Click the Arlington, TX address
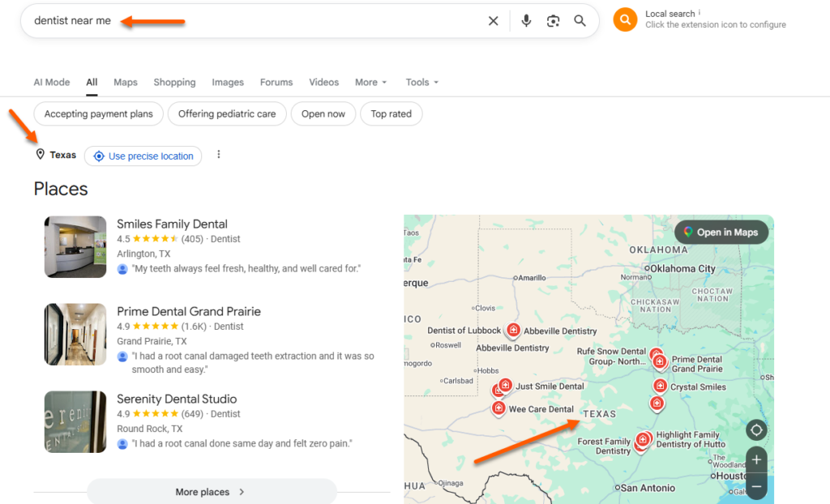Viewport: 830px width, 504px height. coord(143,254)
